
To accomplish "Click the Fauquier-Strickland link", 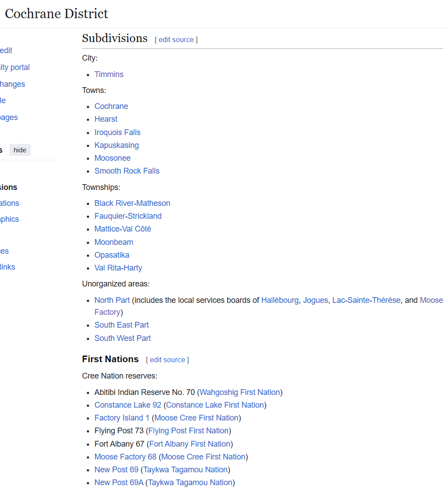I will pyautogui.click(x=128, y=216).
